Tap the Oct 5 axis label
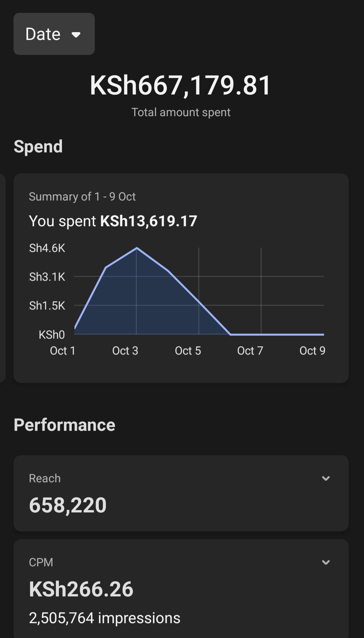The image size is (364, 638). coord(188,350)
